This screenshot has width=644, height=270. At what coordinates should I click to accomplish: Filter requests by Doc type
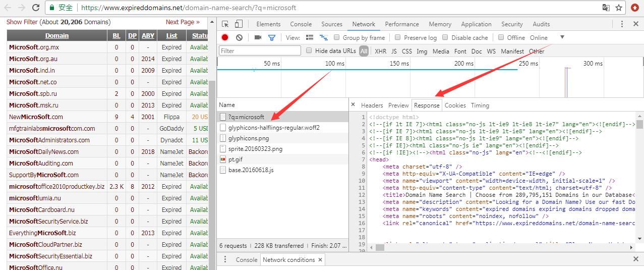pos(477,51)
